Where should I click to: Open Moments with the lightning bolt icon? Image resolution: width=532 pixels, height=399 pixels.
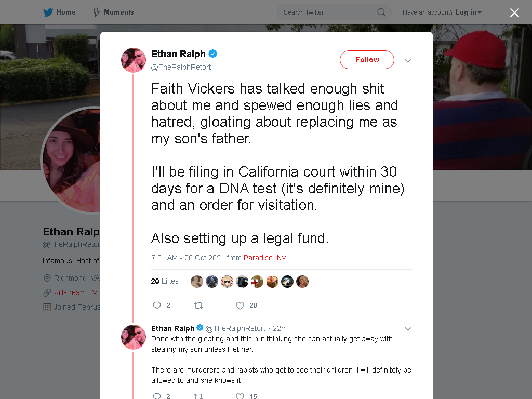97,12
